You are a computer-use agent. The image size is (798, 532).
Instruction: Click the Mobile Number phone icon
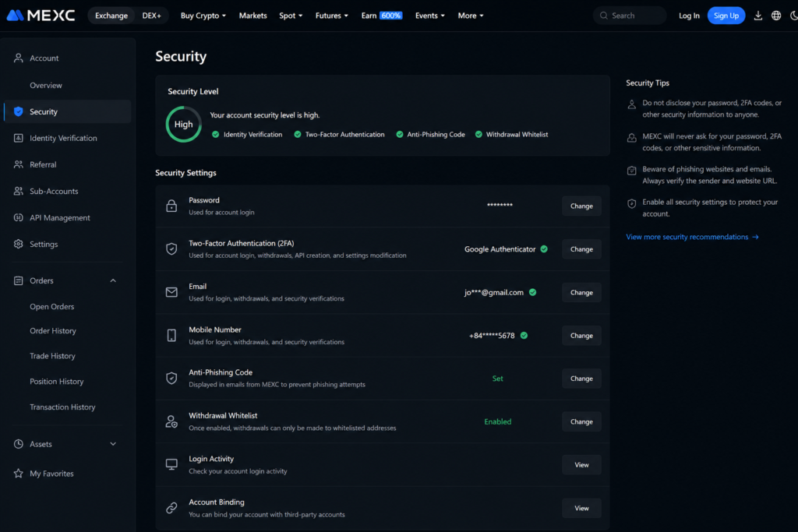pos(171,335)
